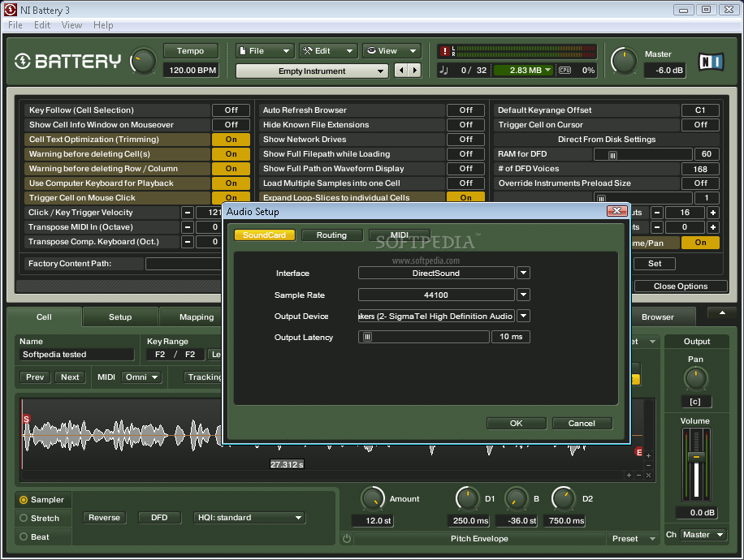Click the red audio alert indicator

pos(444,51)
